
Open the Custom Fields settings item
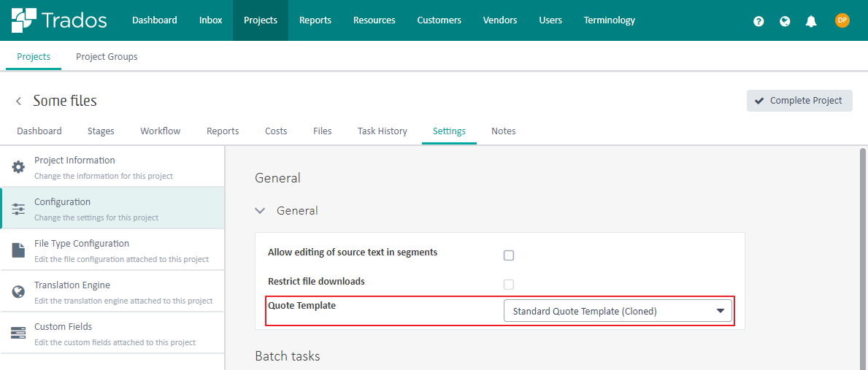point(112,333)
